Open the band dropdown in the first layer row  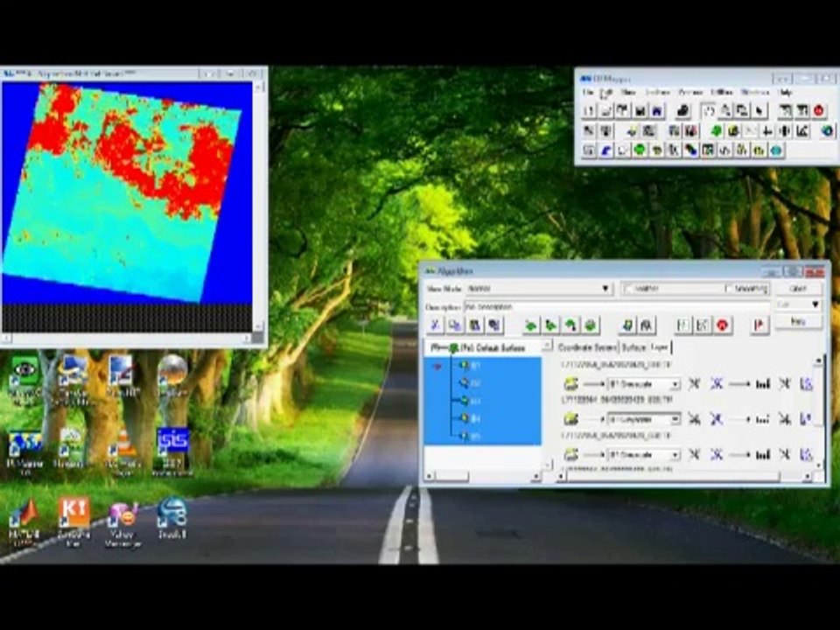675,384
